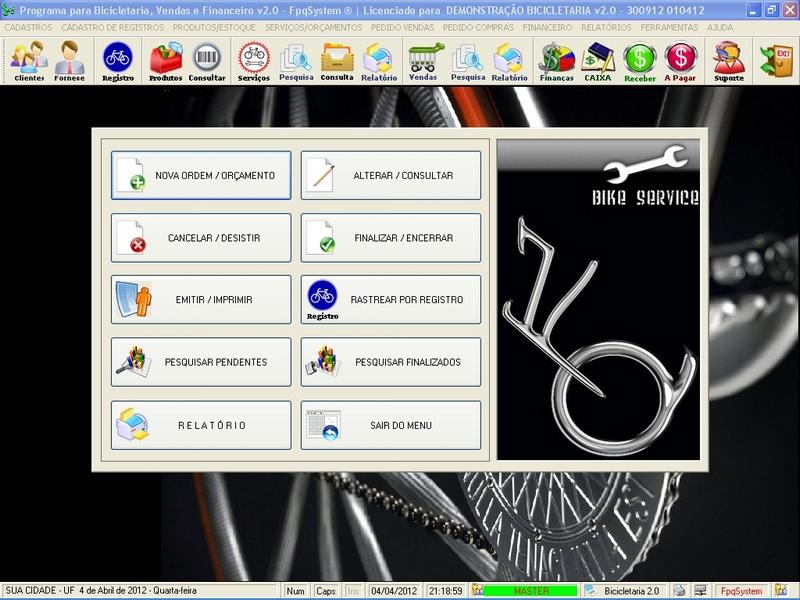Click NOVA ORDEM / ORÇAMENTO button
Image resolution: width=800 pixels, height=600 pixels.
click(x=201, y=176)
